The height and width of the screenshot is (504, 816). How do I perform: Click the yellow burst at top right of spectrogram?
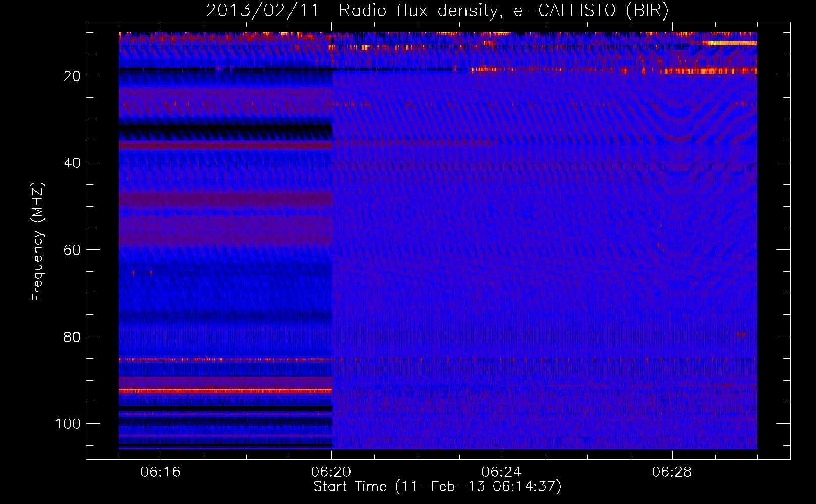730,43
